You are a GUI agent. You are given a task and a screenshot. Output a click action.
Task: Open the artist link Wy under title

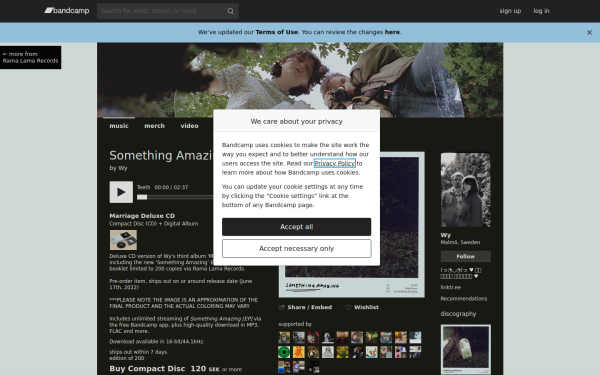(122, 168)
